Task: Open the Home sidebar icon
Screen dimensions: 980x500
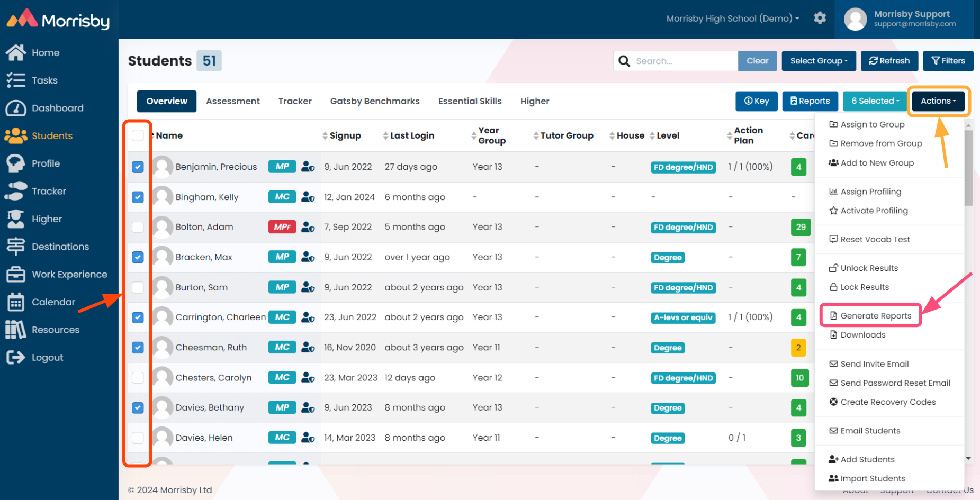Action: (16, 52)
